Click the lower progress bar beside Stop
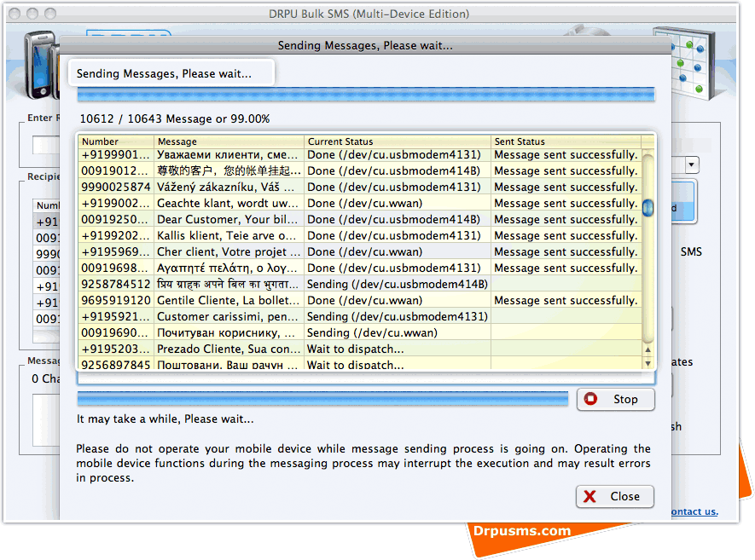This screenshot has width=755, height=560. point(322,398)
